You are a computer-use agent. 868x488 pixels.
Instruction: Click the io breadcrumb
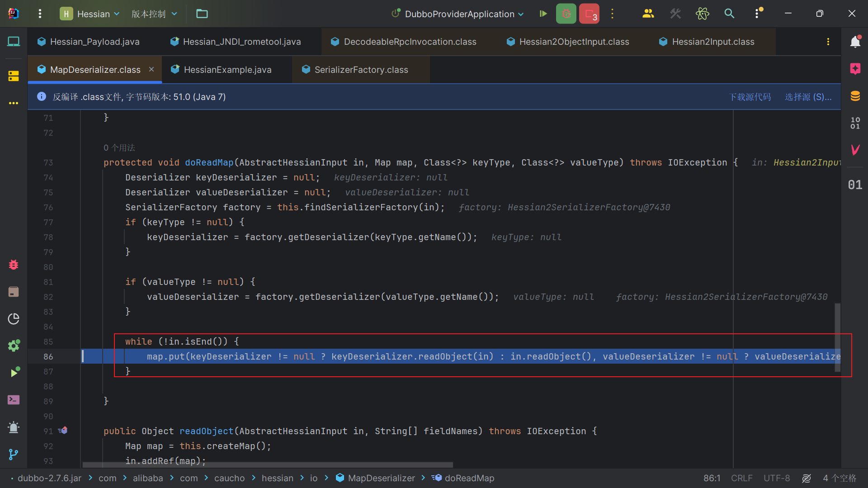click(x=314, y=478)
